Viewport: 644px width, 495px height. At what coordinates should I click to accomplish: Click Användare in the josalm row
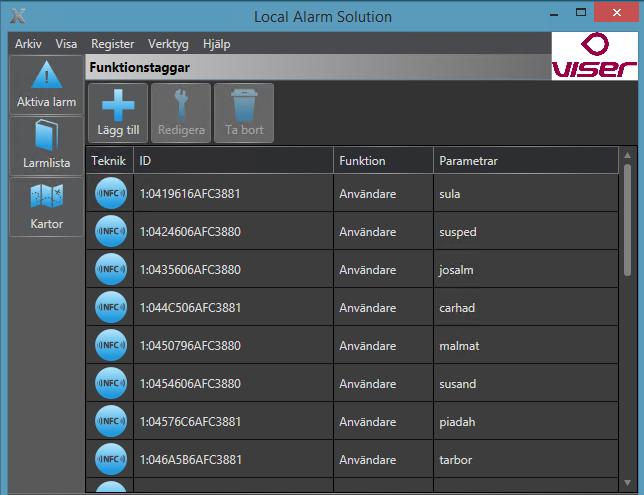(368, 269)
